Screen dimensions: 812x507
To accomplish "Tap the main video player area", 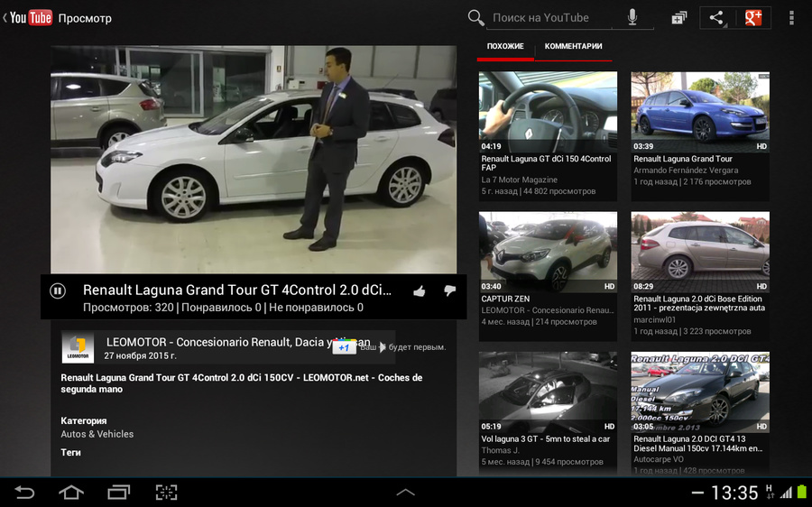I will point(254,160).
